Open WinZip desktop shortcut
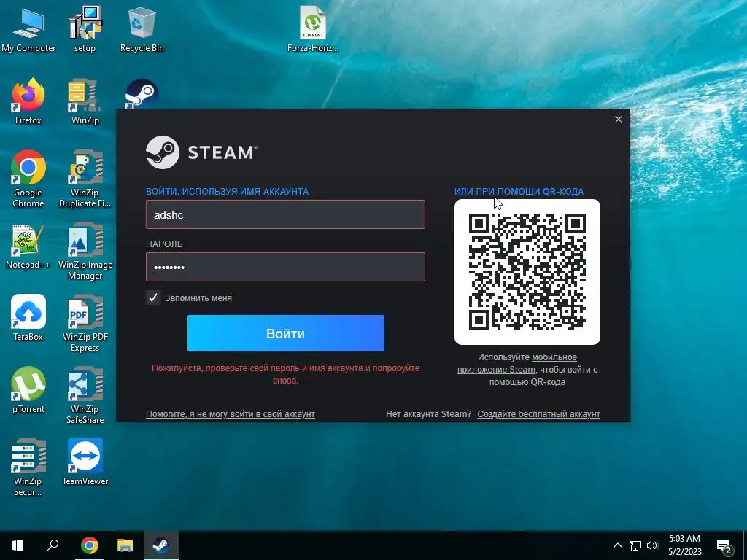 tap(85, 101)
